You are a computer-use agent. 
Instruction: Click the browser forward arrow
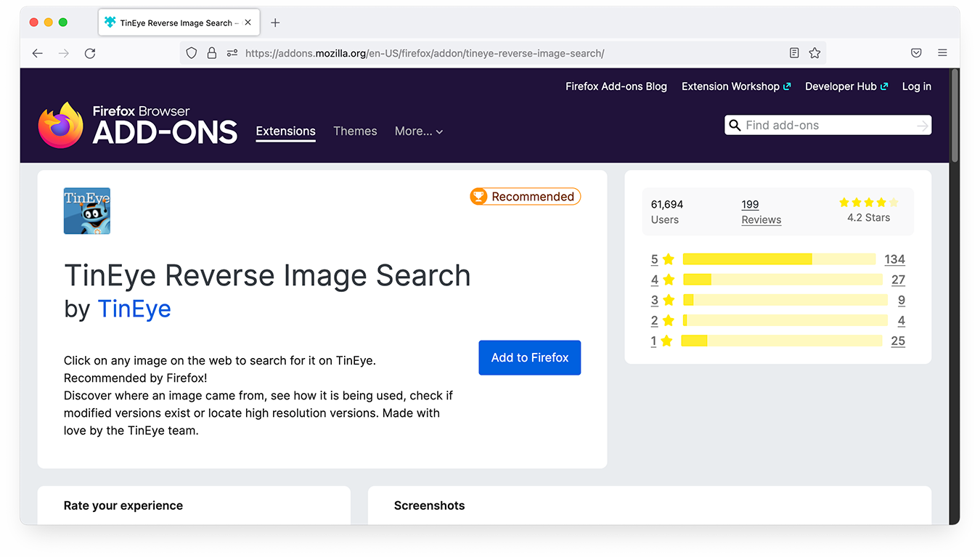[64, 53]
